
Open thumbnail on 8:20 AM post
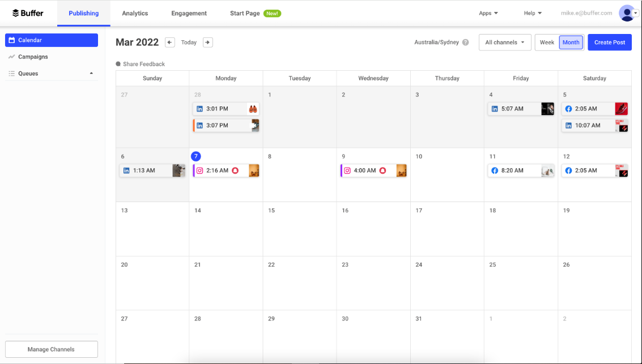[x=547, y=170]
